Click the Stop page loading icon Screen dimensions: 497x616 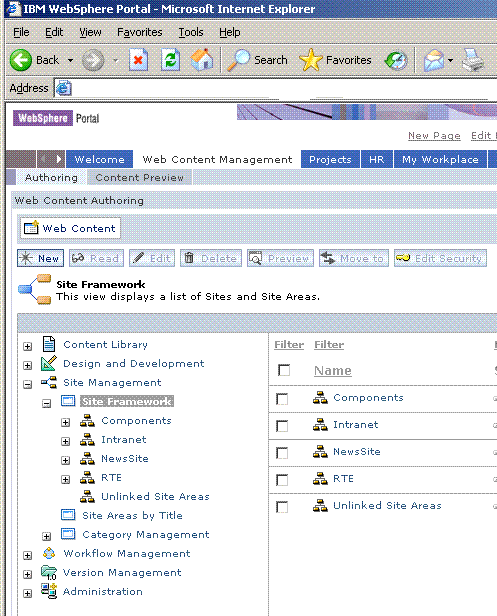(138, 60)
